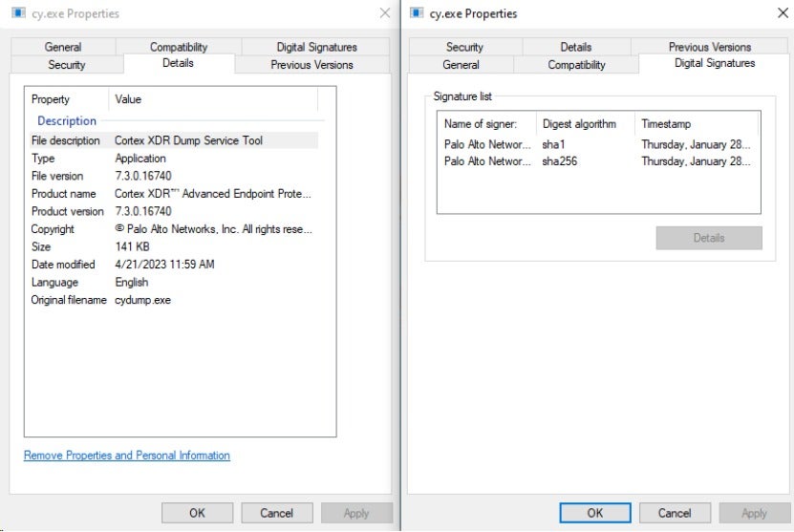Select Digital Signatures tab in right window
The height and width of the screenshot is (532, 794).
pos(715,63)
